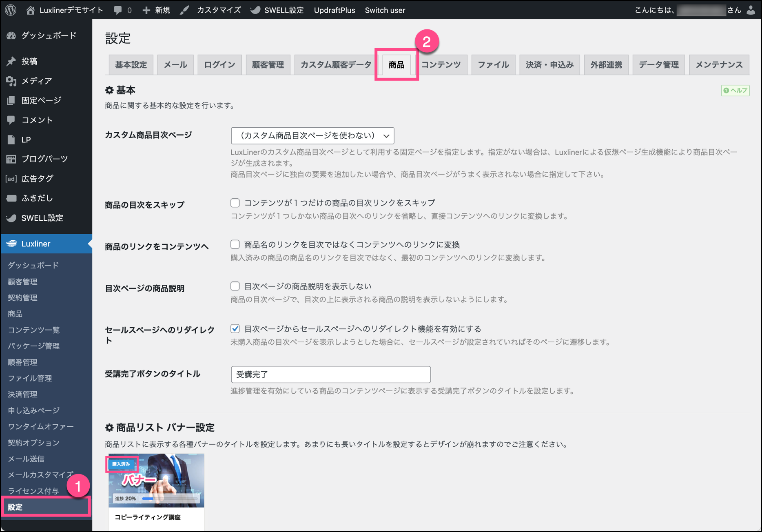This screenshot has height=532, width=762.
Task: Open 契約管理 in Luxliner submenu
Action: click(22, 298)
